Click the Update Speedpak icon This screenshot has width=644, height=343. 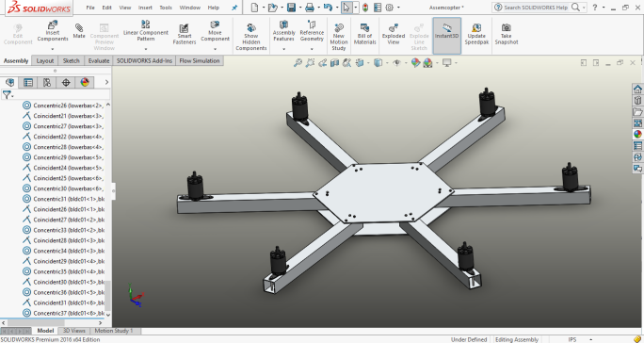coord(476,34)
